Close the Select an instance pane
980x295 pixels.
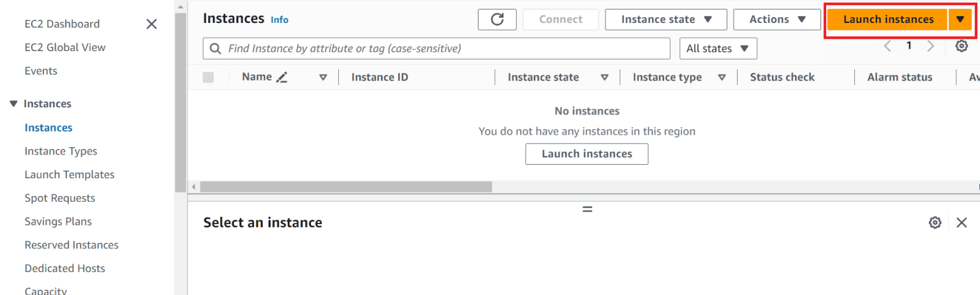[x=961, y=222]
